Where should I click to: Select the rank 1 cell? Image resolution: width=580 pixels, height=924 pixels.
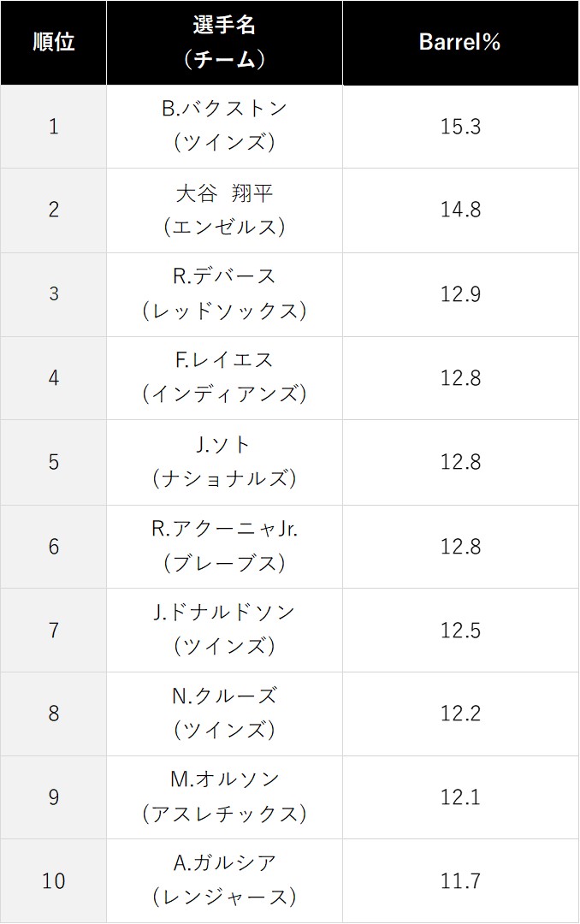point(54,127)
